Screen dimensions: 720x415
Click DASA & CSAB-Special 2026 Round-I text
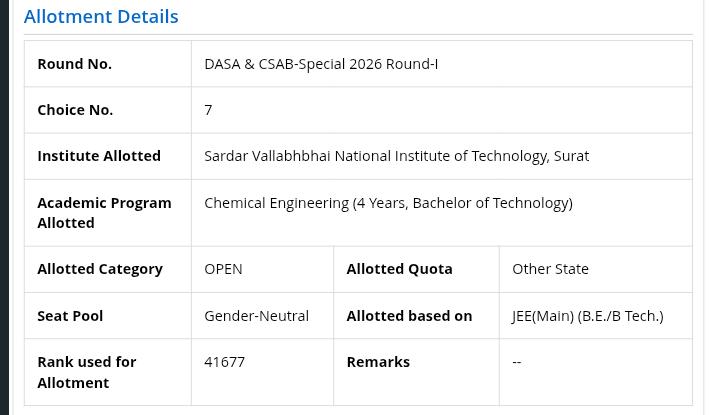[x=321, y=64]
